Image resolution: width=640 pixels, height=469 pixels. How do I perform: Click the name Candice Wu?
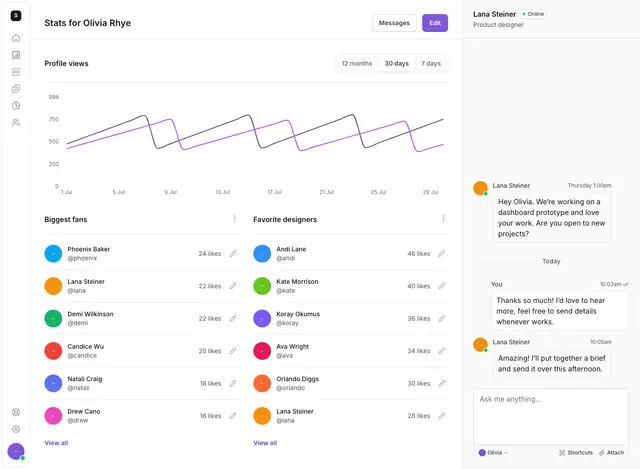click(x=86, y=346)
